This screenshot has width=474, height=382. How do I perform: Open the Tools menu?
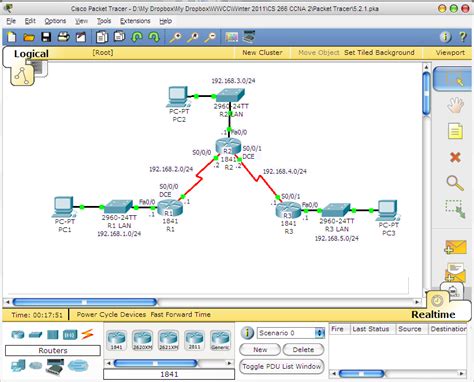pyautogui.click(x=104, y=21)
